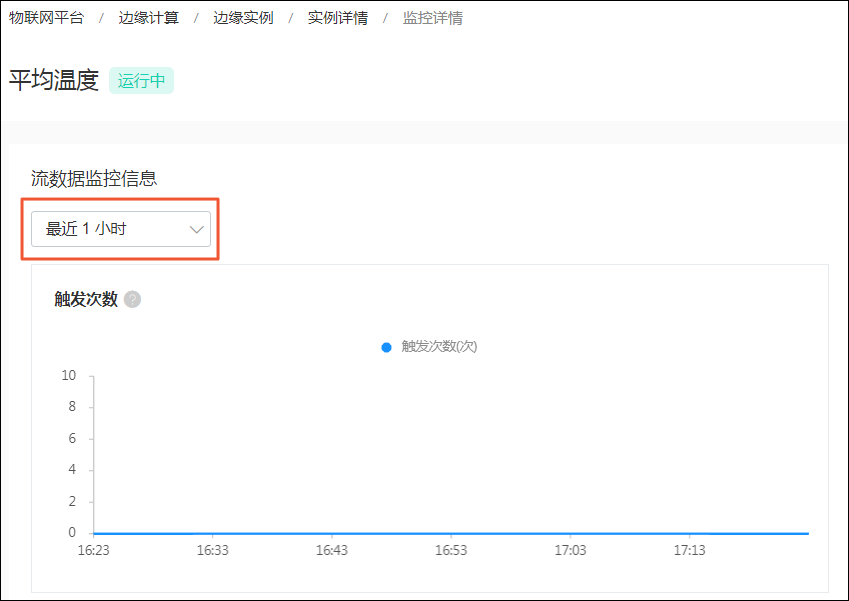The image size is (849, 601).
Task: Click the y-axis value 4
Action: click(72, 469)
